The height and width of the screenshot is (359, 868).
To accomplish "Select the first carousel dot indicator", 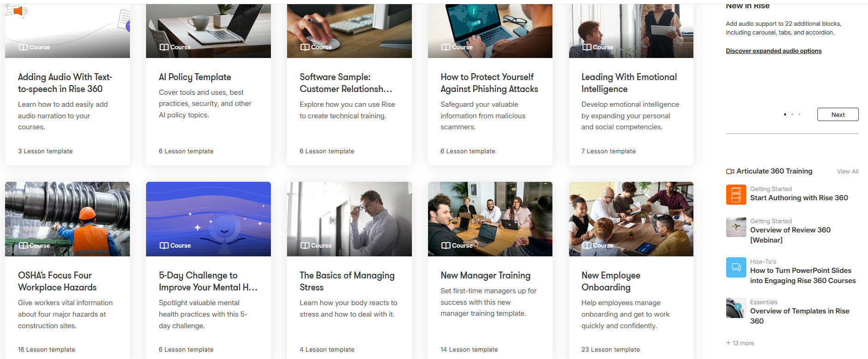I will tap(785, 114).
